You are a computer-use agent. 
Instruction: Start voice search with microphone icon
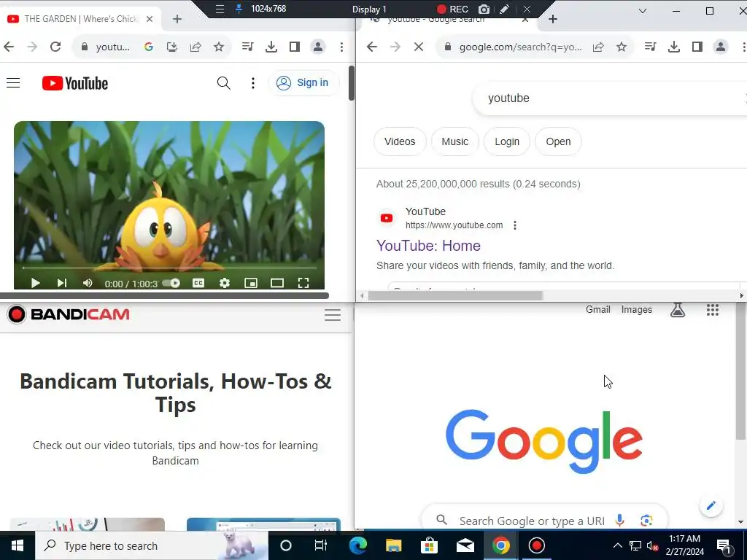tap(619, 520)
